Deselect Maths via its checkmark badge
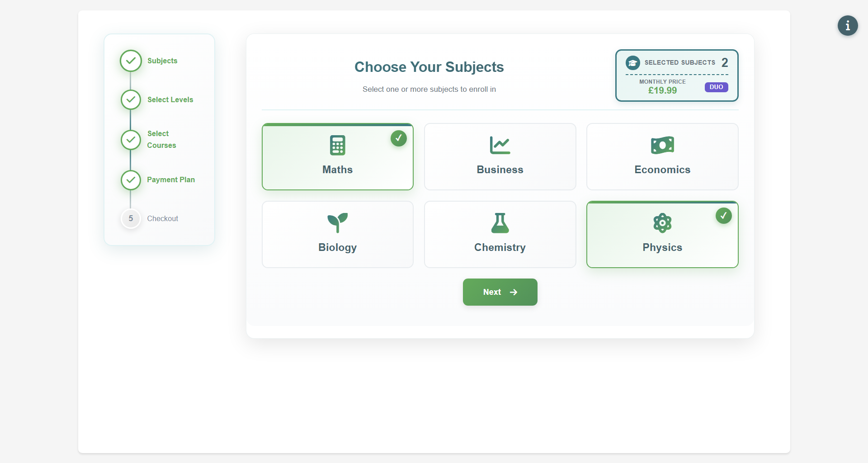 pos(398,138)
